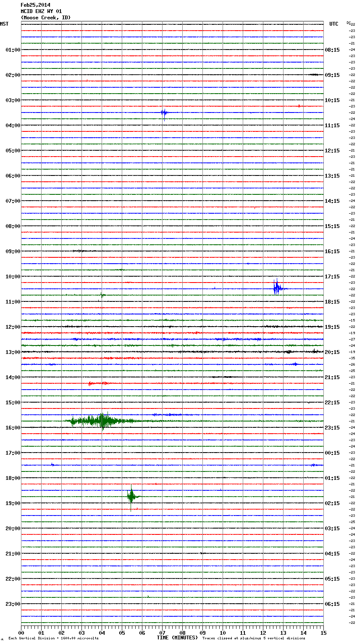Click minute 00 on bottom time axis

click(x=21, y=633)
